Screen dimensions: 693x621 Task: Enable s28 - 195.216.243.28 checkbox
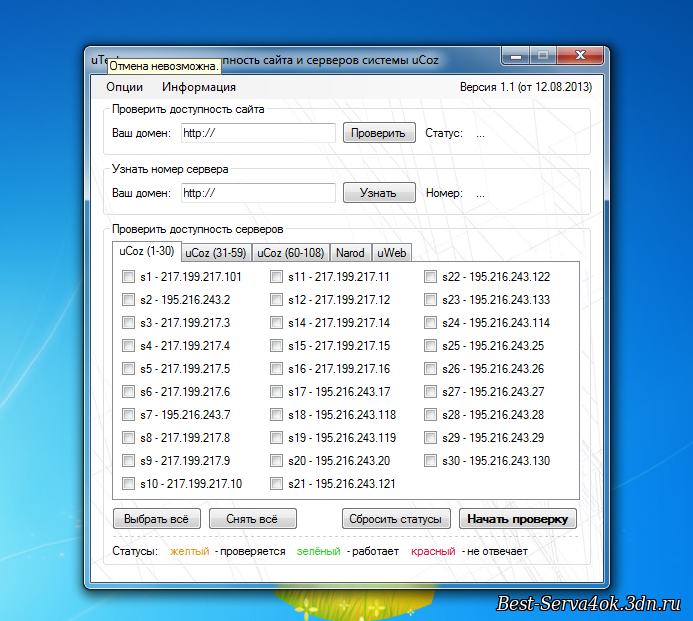(x=430, y=415)
